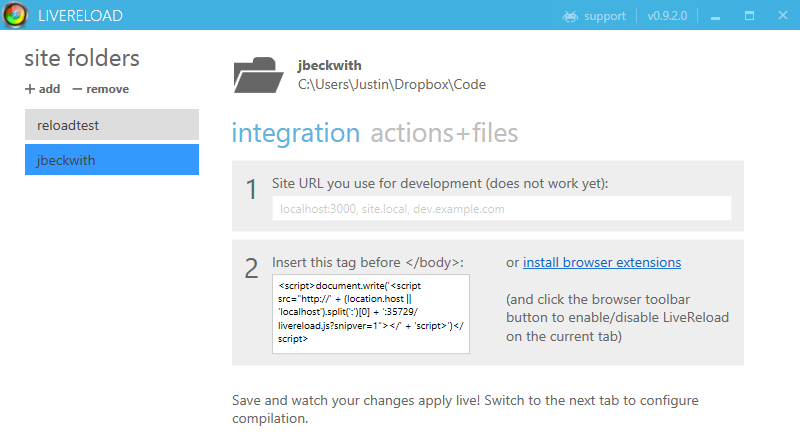Select the jbeckwith folder in list
The height and width of the screenshot is (443, 800).
[x=112, y=160]
